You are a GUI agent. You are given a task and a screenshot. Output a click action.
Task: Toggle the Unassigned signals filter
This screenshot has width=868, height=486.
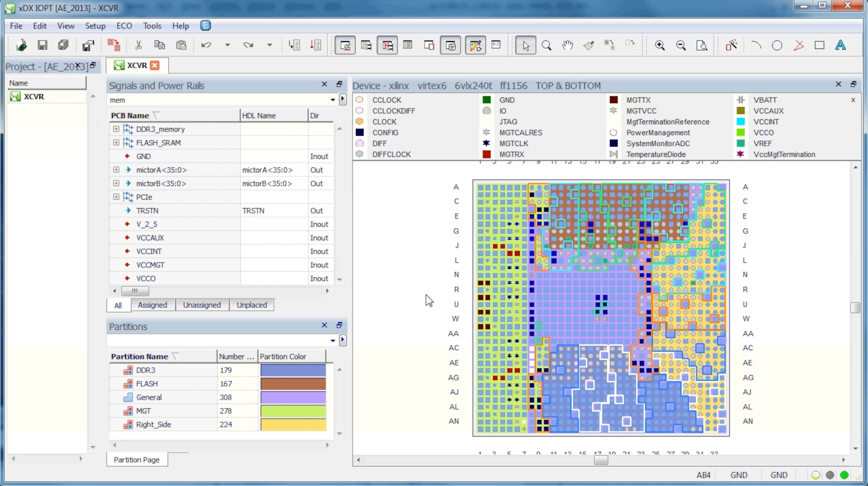(201, 305)
